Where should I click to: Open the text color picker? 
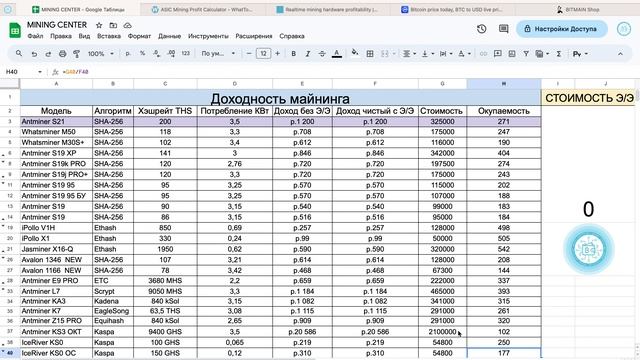[337, 53]
